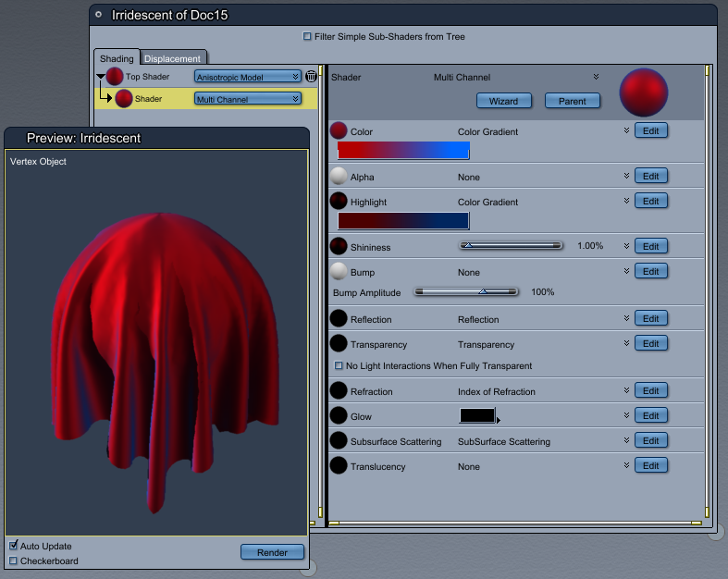
Task: Open the Anisotropic Model dropdown
Action: pos(248,77)
